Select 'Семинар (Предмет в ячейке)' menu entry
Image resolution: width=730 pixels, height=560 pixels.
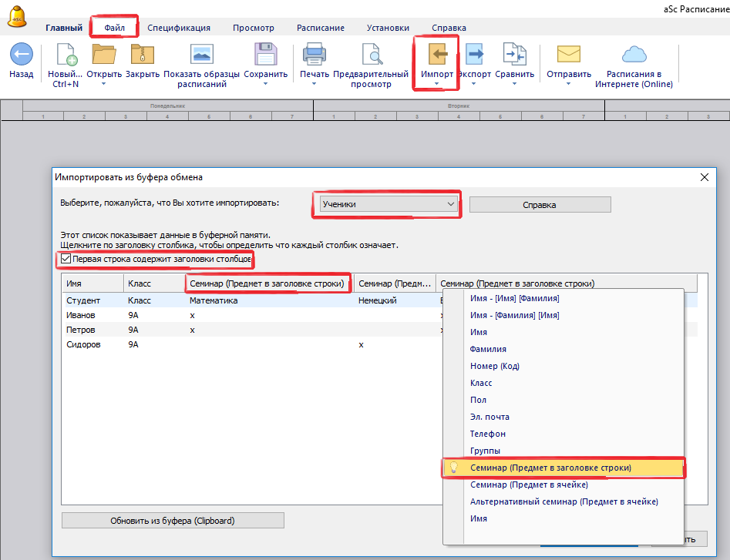click(529, 485)
